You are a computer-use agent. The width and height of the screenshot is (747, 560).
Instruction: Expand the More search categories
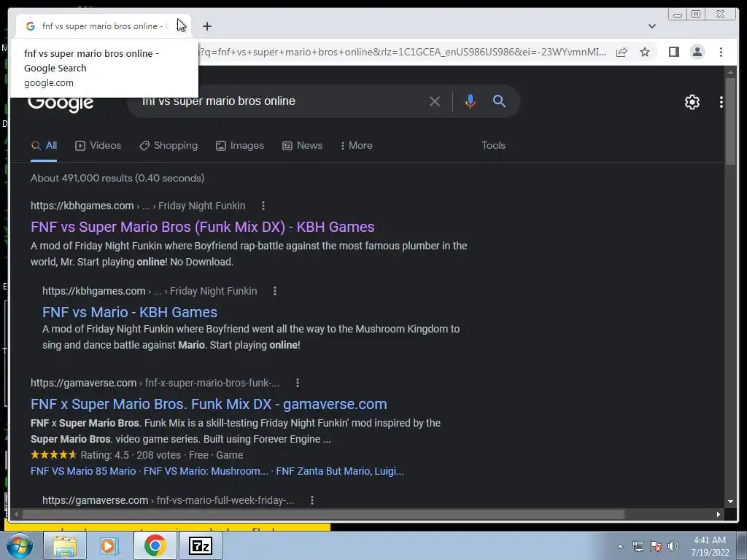click(356, 146)
